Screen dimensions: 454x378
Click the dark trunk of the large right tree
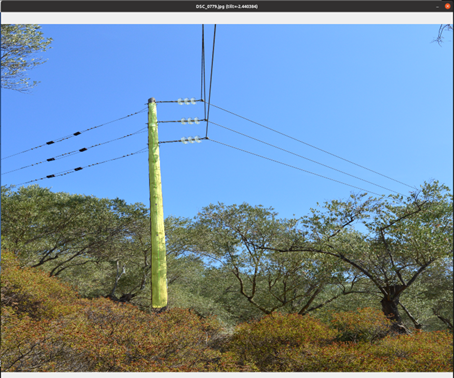(x=391, y=305)
